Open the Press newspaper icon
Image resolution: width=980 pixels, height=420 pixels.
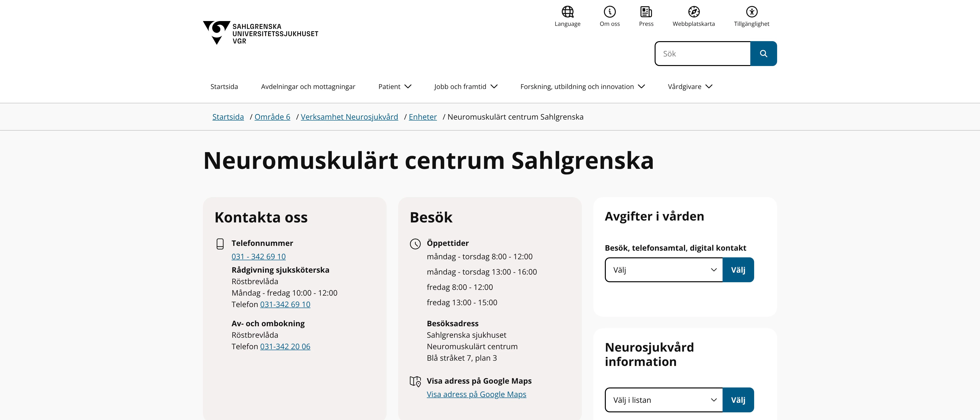[646, 12]
